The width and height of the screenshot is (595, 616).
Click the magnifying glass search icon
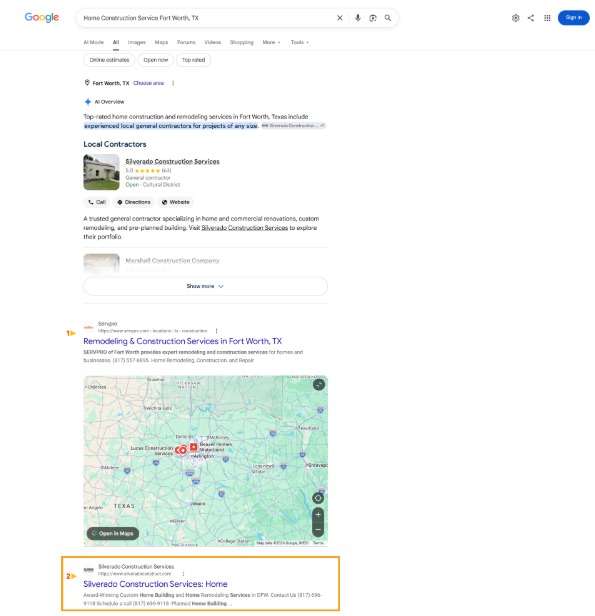pos(388,18)
